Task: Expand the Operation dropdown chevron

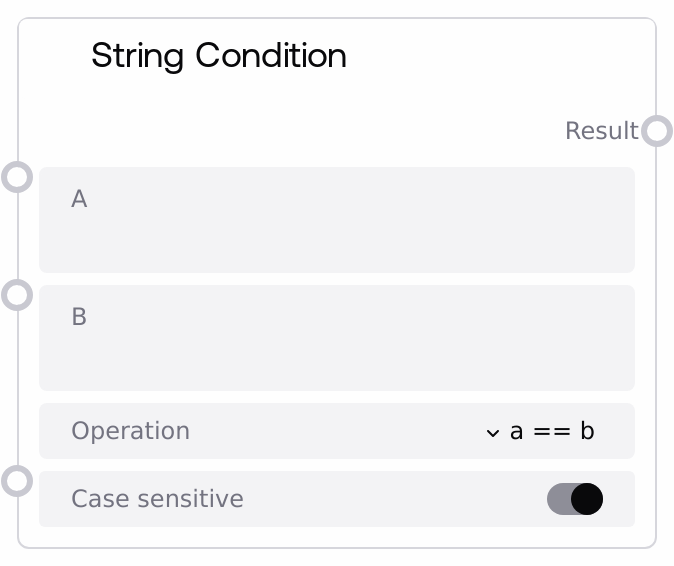Action: (x=492, y=432)
